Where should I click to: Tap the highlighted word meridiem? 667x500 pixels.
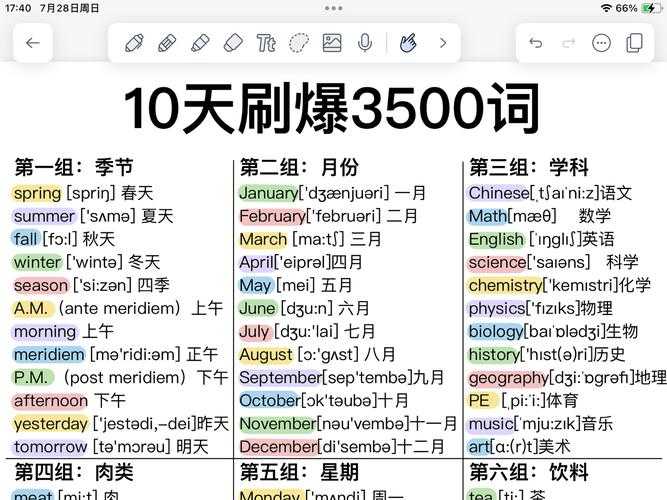(x=49, y=354)
